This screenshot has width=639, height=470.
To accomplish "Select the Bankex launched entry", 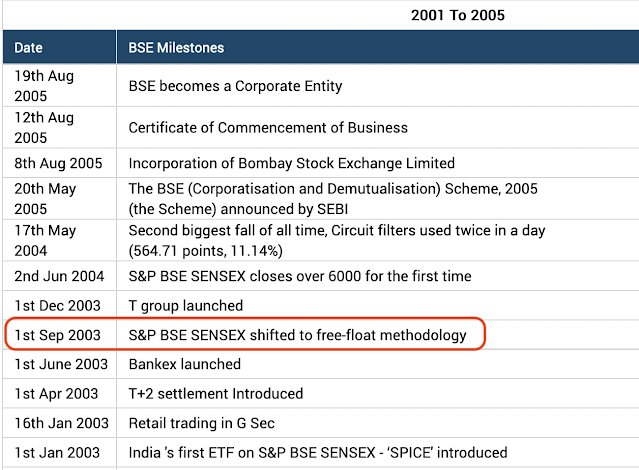I will (x=185, y=364).
